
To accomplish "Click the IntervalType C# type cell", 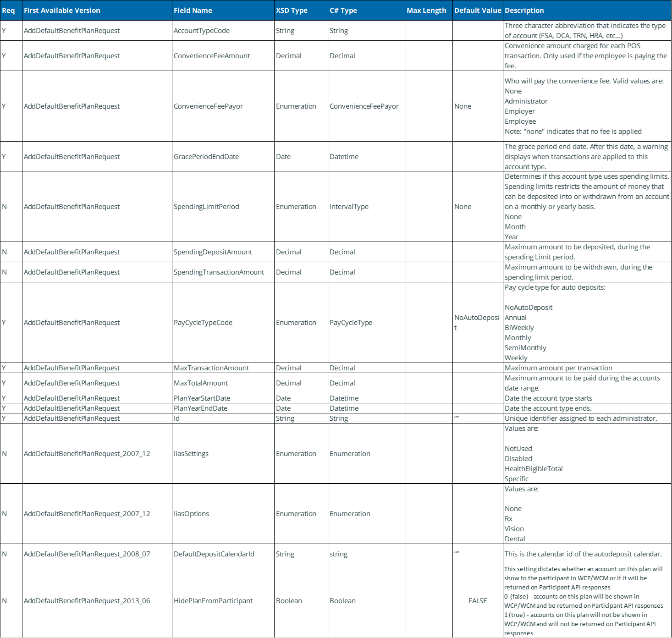I will pos(366,207).
